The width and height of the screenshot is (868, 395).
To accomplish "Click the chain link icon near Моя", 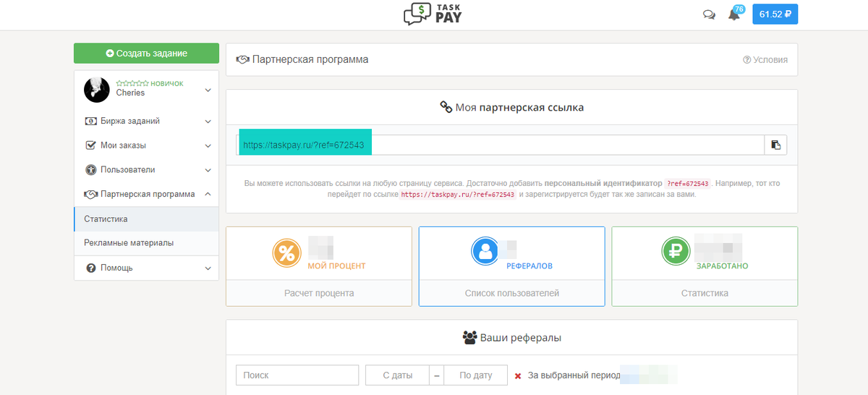I will tap(446, 107).
